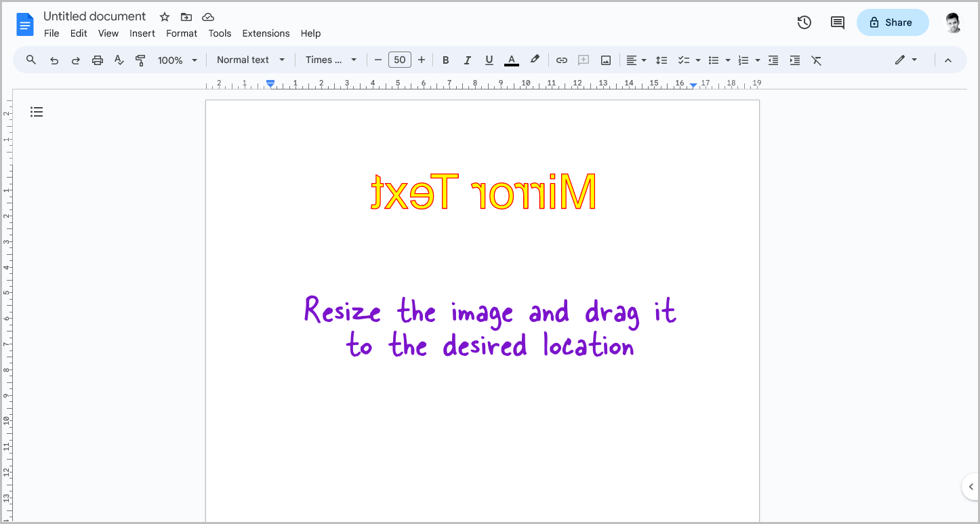Insert an image
The height and width of the screenshot is (524, 980).
coord(605,60)
